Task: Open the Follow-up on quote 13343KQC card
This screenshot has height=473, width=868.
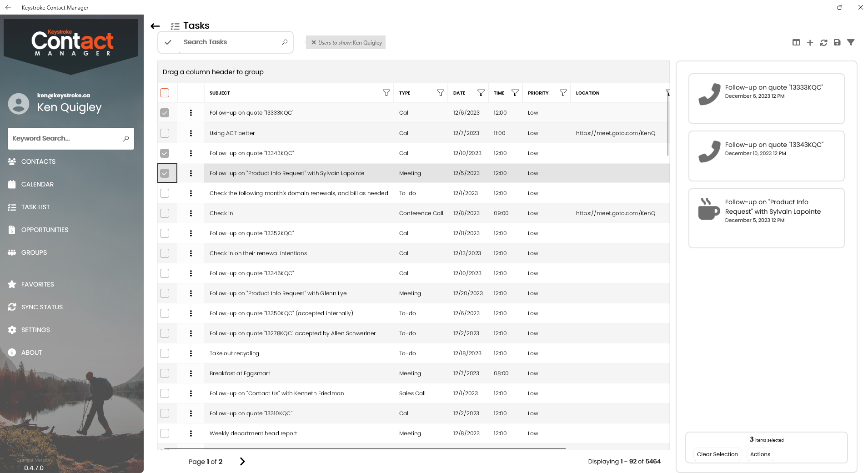Action: pos(766,156)
